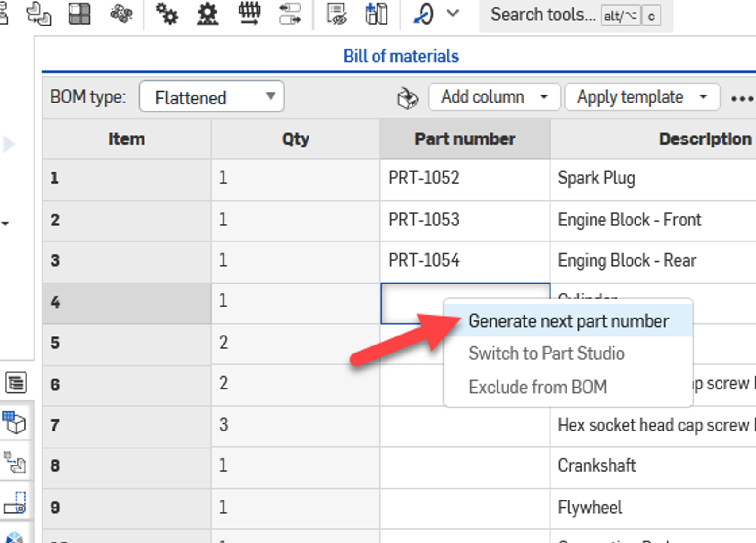This screenshot has width=756, height=543.
Task: Click the replace instances icon with swap arrows
Action: [x=291, y=14]
